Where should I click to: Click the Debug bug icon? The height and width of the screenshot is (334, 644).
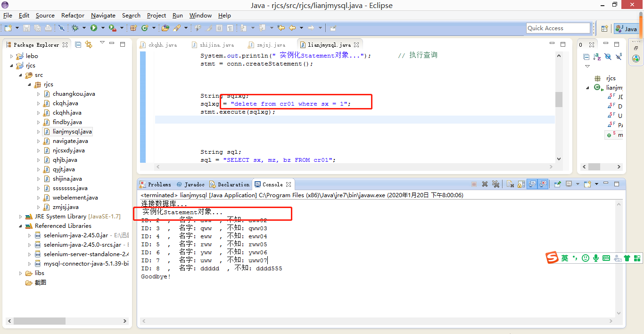pyautogui.click(x=75, y=28)
